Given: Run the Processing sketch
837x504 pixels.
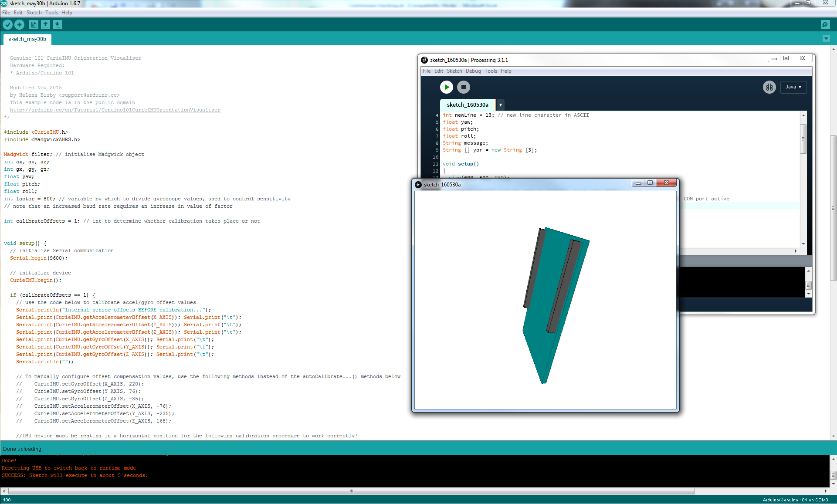Looking at the screenshot, I should pos(447,87).
